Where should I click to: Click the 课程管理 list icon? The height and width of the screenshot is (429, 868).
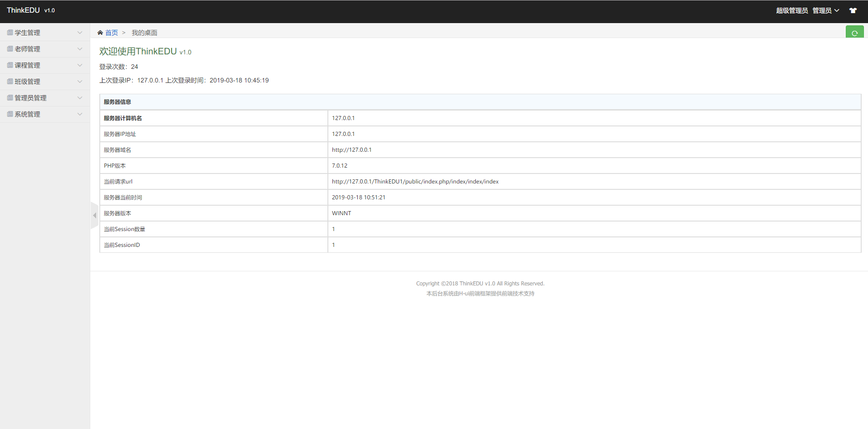tap(10, 65)
